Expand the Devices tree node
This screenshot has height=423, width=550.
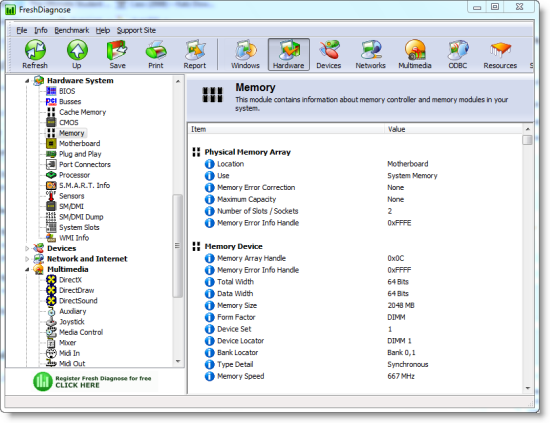click(x=27, y=248)
